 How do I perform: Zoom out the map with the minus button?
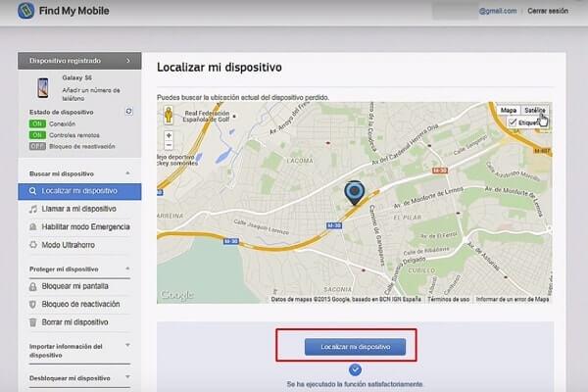169,145
